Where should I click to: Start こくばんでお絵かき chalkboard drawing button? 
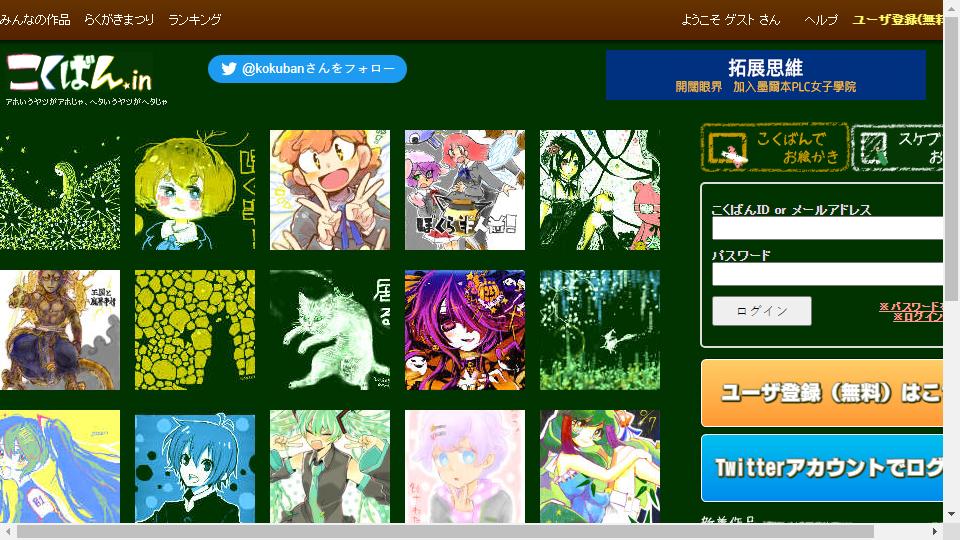[x=775, y=147]
